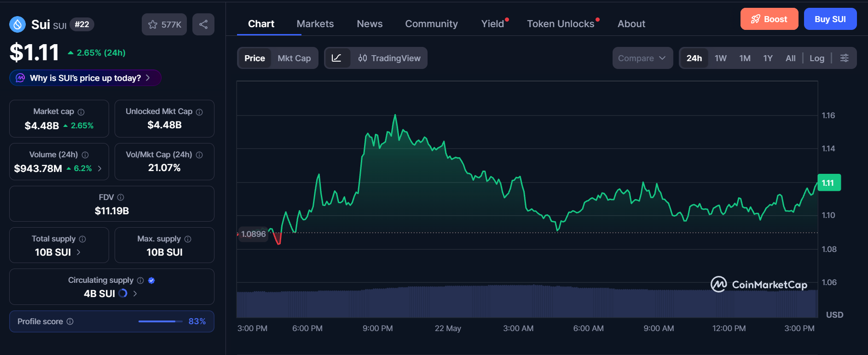Click the Profile score progress bar
868x355 pixels.
tap(160, 321)
